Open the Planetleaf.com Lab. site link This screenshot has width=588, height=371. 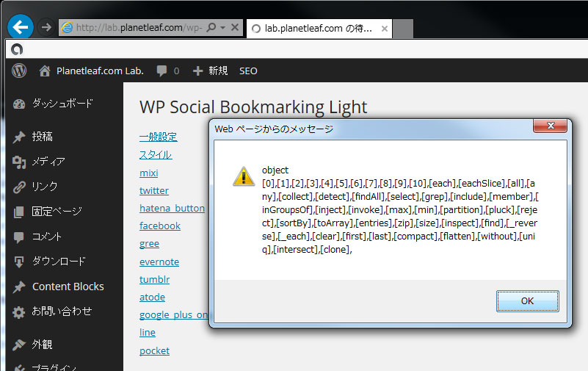pyautogui.click(x=100, y=71)
